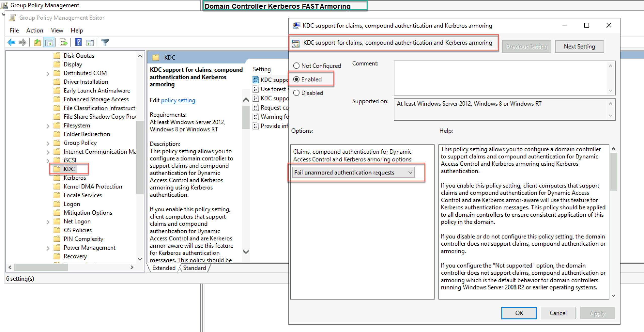
Task: Open the Help menu
Action: [x=77, y=30]
